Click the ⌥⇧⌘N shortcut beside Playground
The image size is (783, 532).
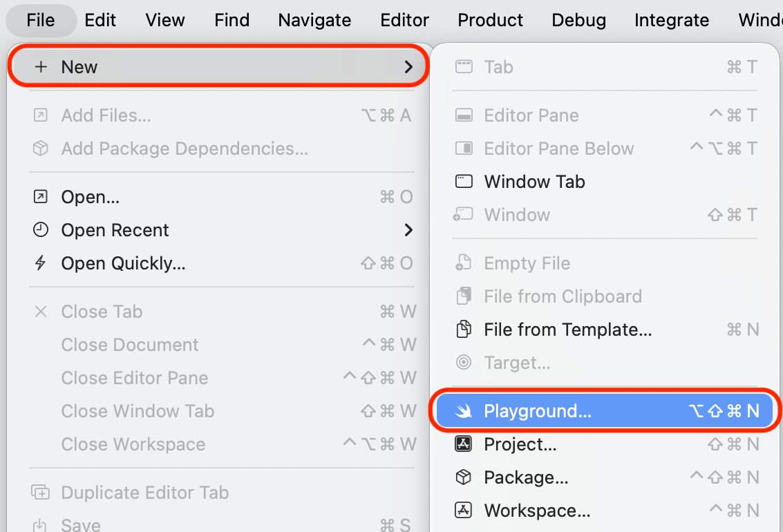tap(724, 410)
